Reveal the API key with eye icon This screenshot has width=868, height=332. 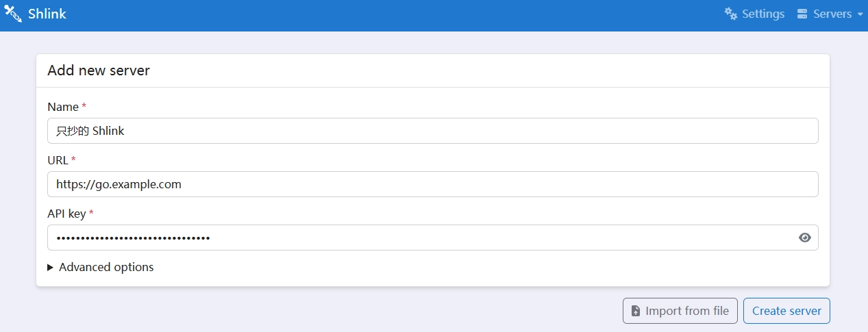coord(805,238)
